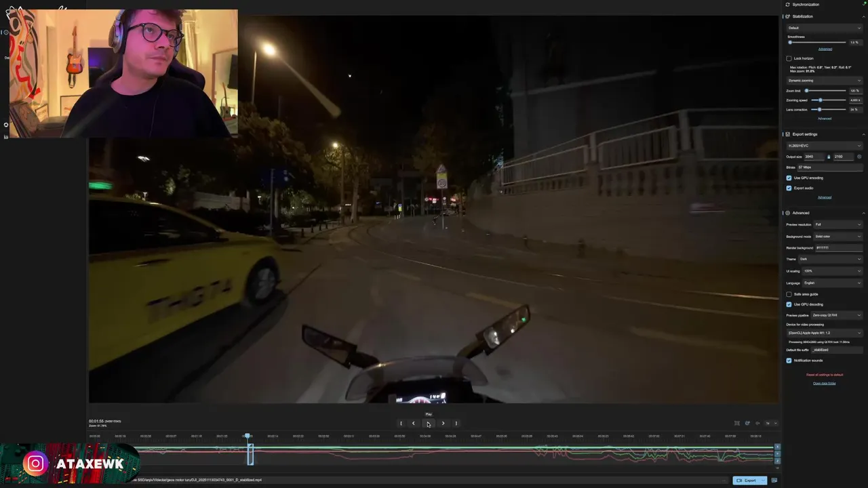
Task: Click the Render background color field
Action: [838, 247]
